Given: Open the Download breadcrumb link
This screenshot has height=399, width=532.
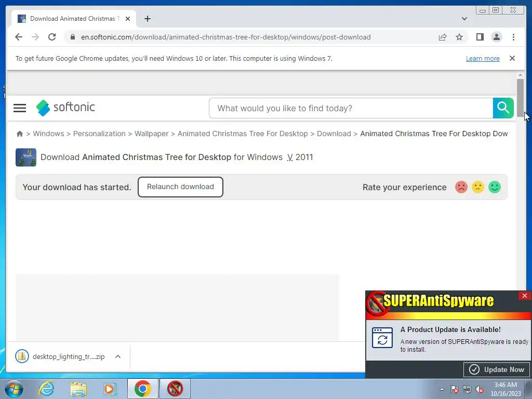Looking at the screenshot, I should click(x=334, y=134).
